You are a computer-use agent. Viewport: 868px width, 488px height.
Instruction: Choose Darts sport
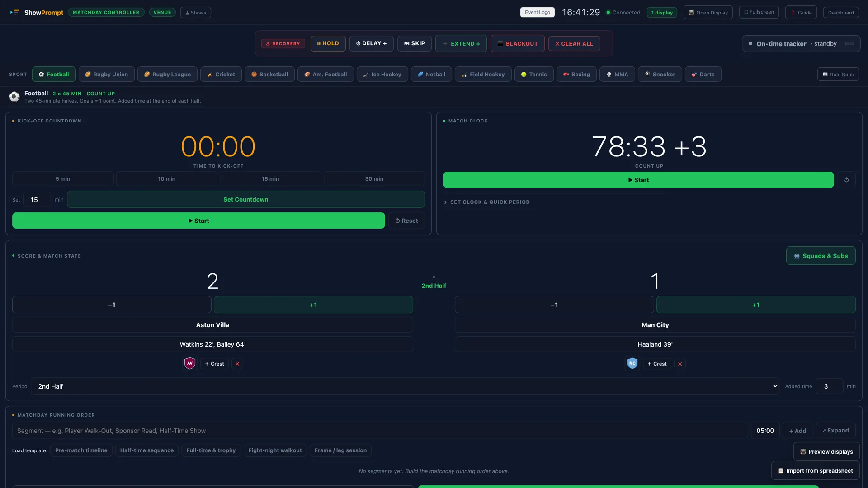pos(703,75)
